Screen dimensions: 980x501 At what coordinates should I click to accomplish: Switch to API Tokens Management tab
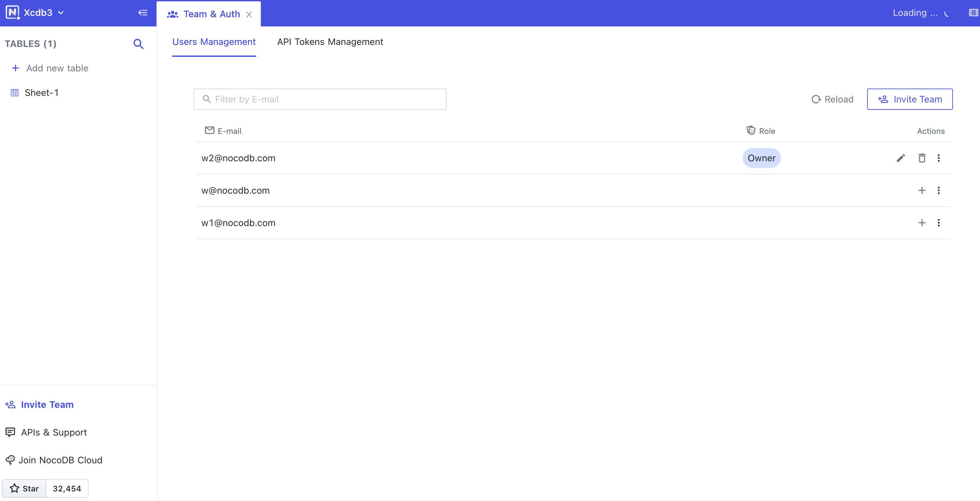(x=330, y=42)
